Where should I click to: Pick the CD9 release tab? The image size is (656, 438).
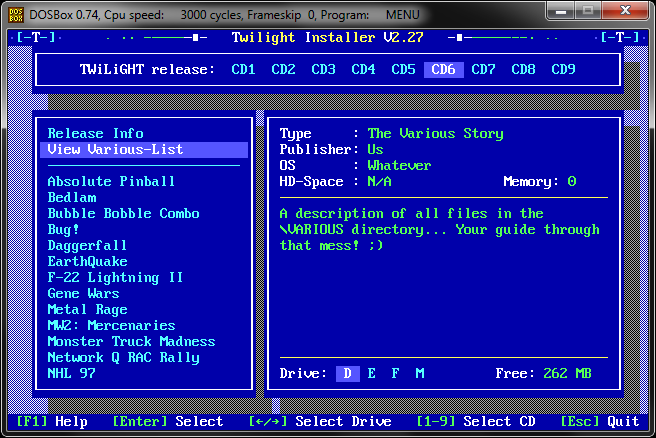[563, 69]
